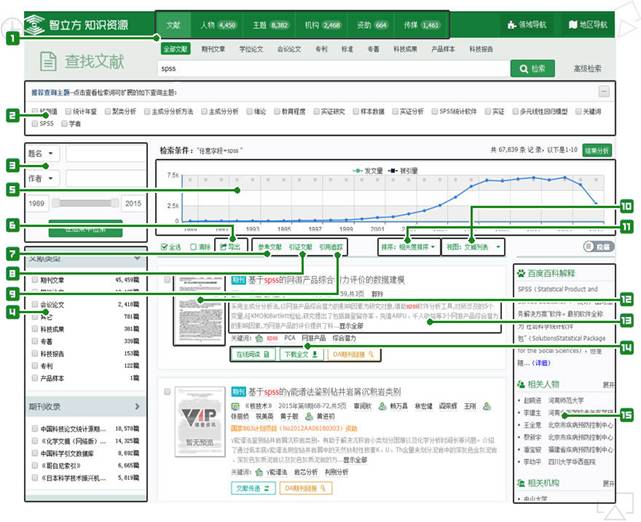Open the 视图 view mode dropdown
This screenshot has width=641, height=522.
[x=474, y=244]
